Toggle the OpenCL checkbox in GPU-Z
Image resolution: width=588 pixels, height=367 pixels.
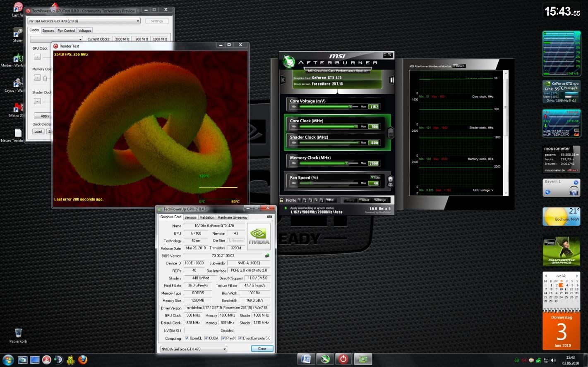pos(187,338)
